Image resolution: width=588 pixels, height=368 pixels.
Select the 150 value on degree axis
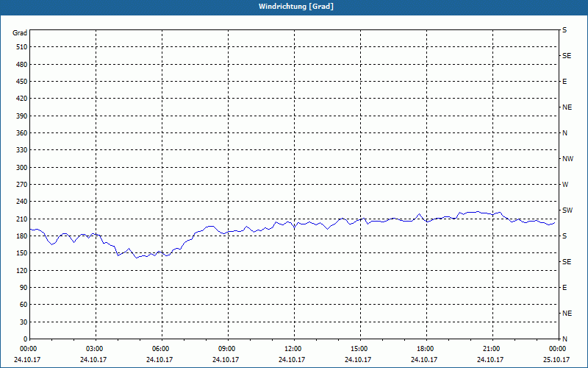click(x=22, y=253)
